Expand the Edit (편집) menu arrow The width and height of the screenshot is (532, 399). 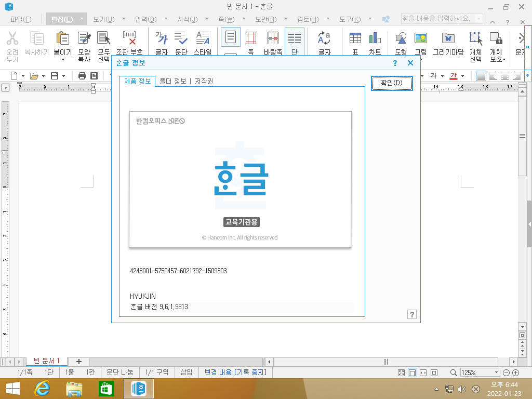(82, 19)
